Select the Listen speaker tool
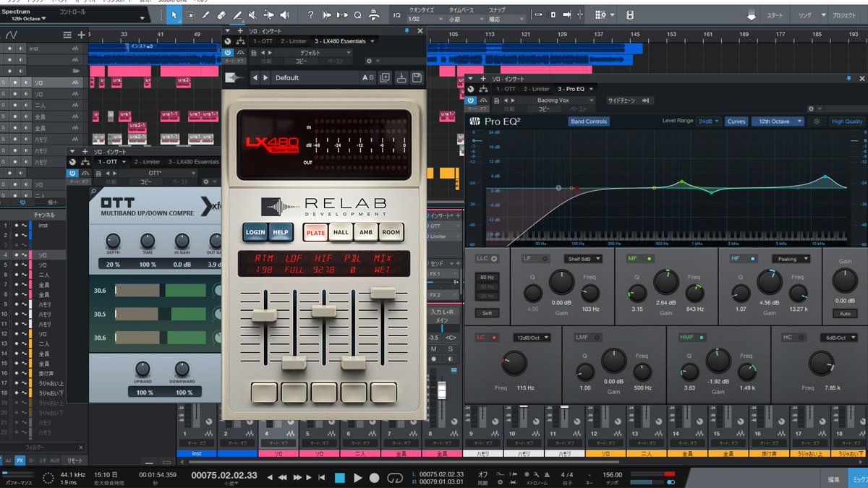Screen dimensions: 868x488 coord(285,14)
